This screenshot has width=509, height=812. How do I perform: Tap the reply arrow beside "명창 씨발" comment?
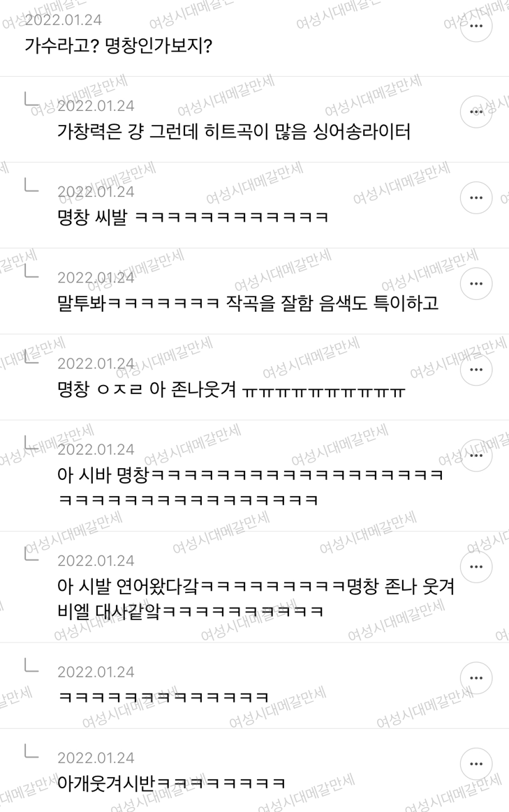[x=31, y=184]
